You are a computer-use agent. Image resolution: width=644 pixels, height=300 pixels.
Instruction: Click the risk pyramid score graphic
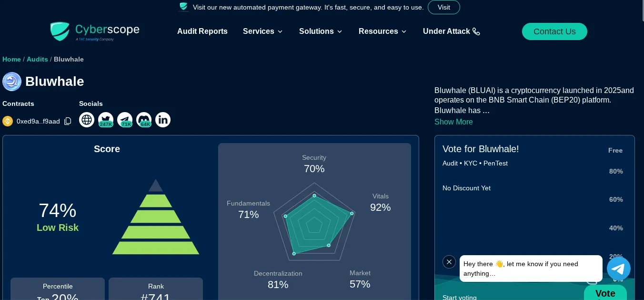point(156,217)
